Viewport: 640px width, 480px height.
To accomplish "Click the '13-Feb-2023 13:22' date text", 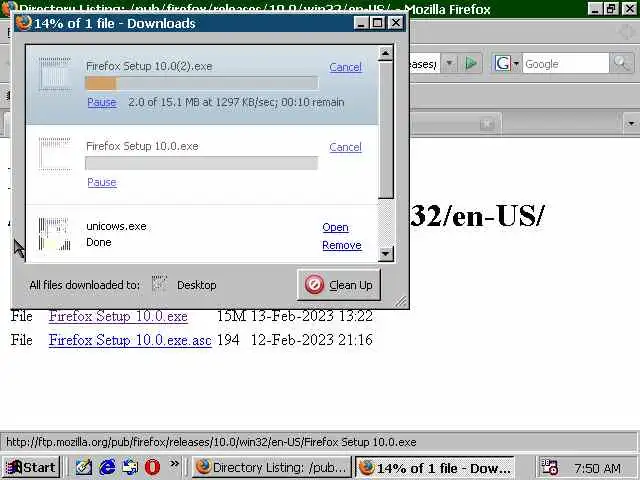I will pyautogui.click(x=311, y=316).
